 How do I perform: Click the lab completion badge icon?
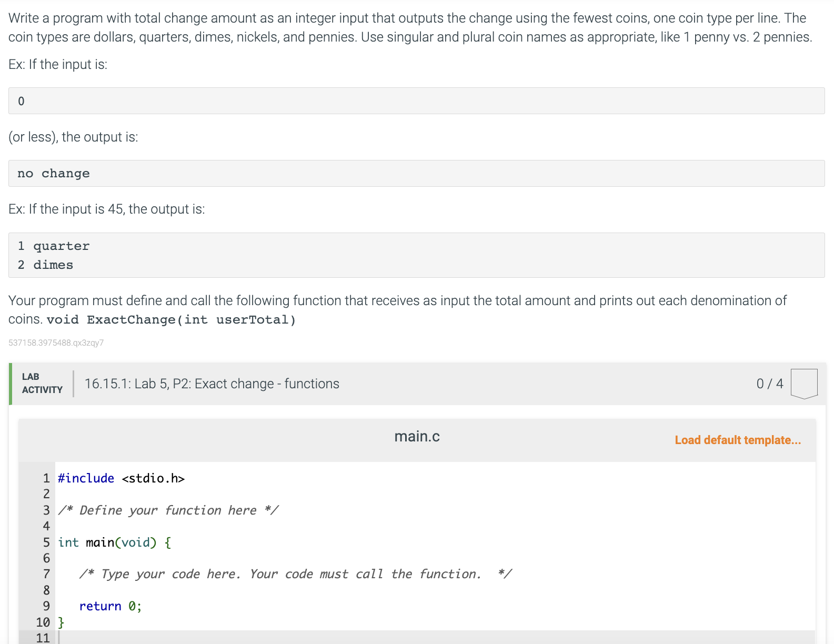pyautogui.click(x=803, y=384)
